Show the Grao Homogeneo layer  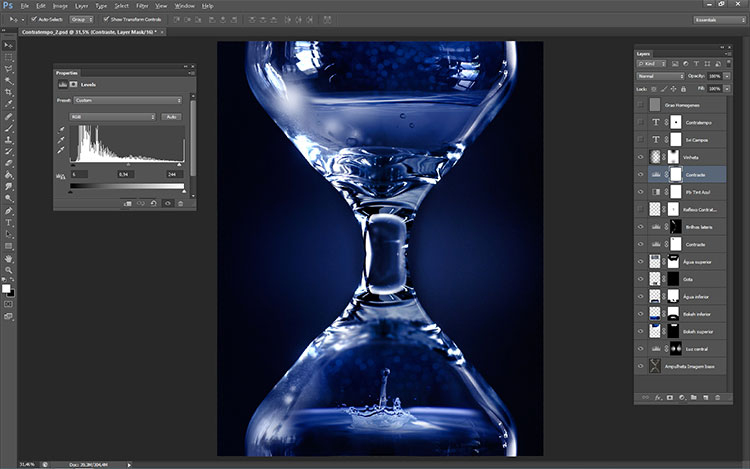click(640, 105)
